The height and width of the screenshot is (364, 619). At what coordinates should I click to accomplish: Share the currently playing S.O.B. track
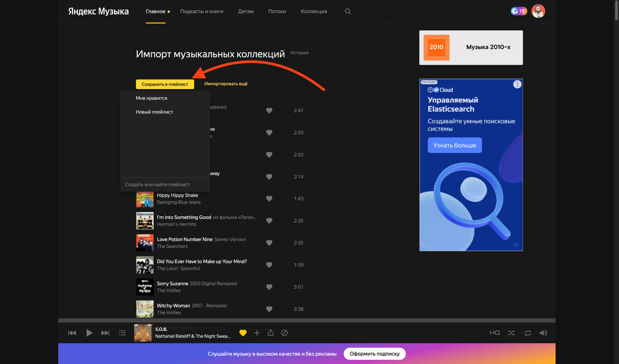270,333
